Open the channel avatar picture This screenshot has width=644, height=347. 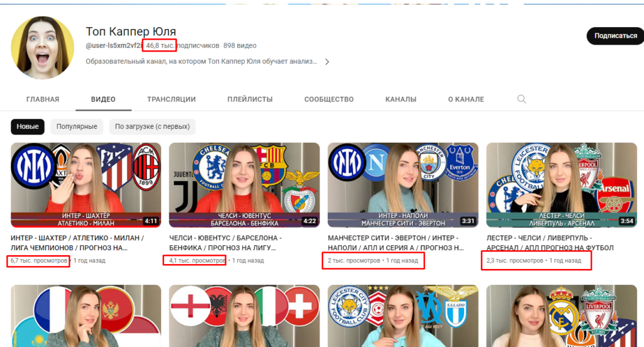42,47
